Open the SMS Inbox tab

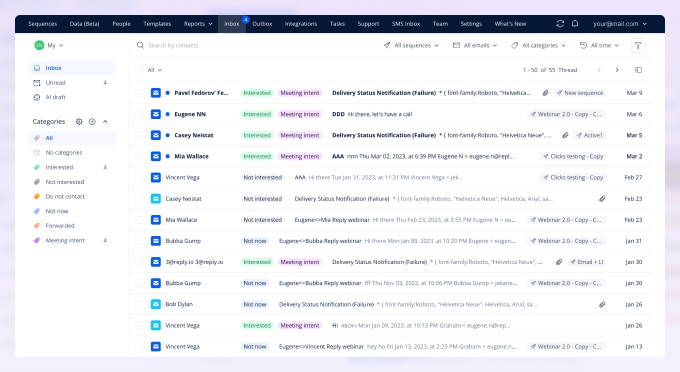pos(406,24)
